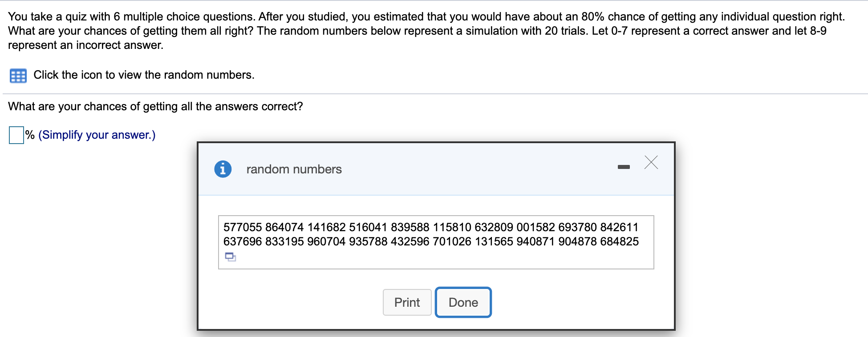Click the percent sign beside answer box
Screen dimensions: 868x337
pyautogui.click(x=30, y=135)
